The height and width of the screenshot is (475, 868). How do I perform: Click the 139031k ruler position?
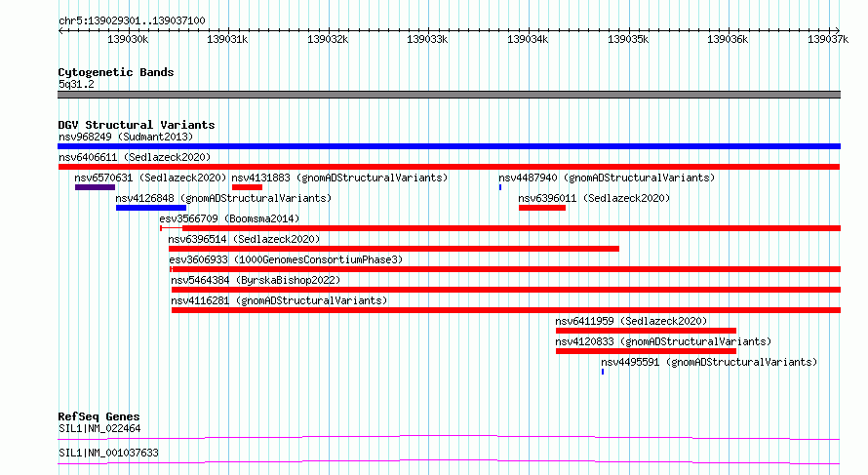pyautogui.click(x=227, y=39)
